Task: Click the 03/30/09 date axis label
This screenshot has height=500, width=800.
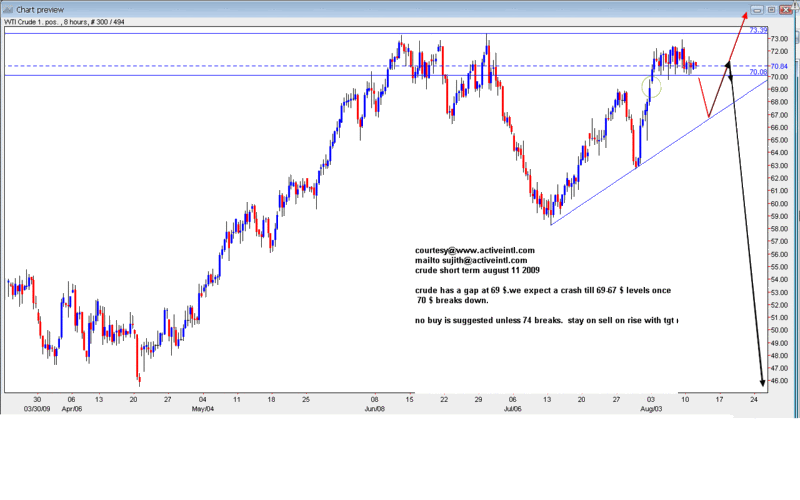Action: 37,409
